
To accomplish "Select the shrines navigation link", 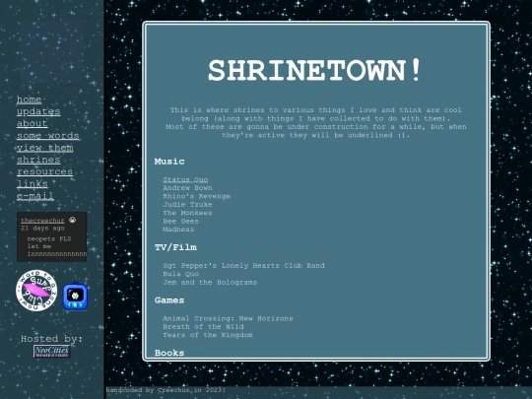I will tap(38, 160).
